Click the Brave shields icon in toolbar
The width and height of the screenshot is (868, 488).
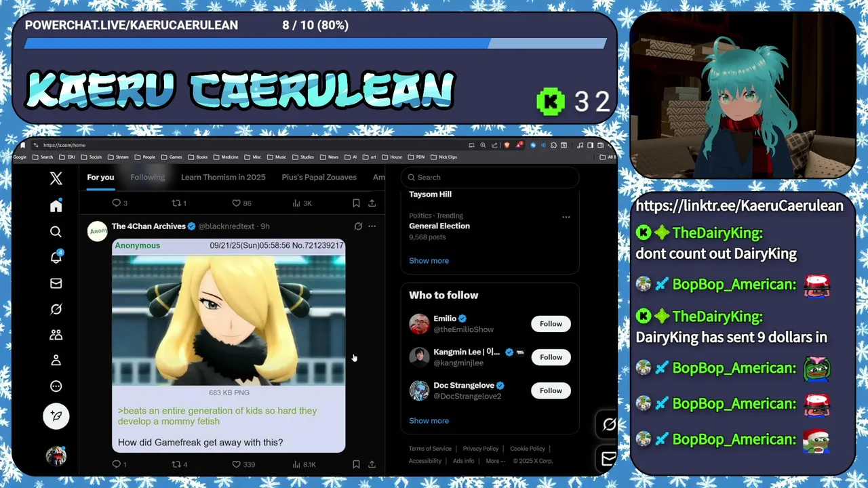tap(507, 145)
